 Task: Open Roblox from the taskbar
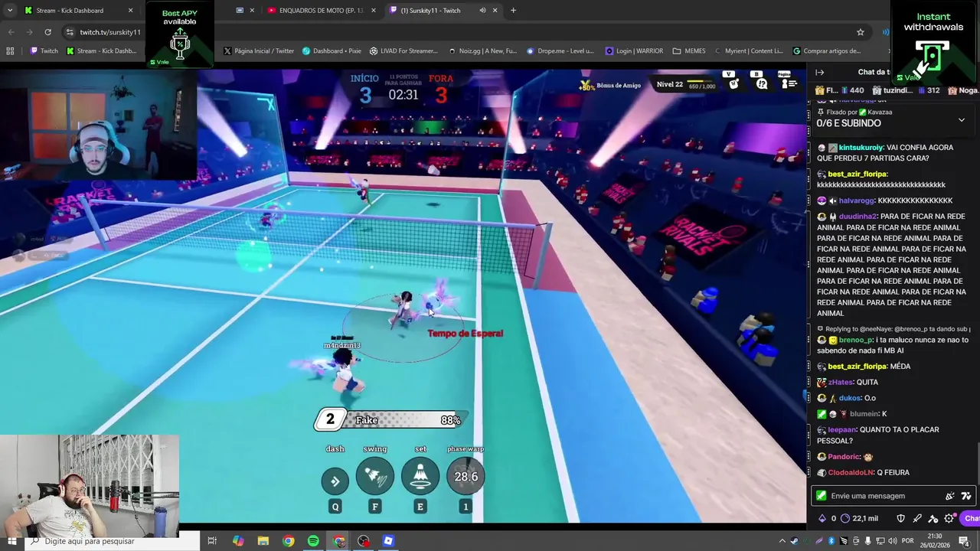coord(388,541)
